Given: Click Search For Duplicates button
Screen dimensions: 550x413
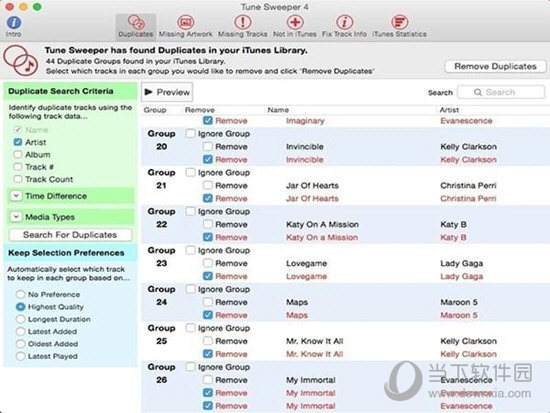Looking at the screenshot, I should tap(70, 235).
